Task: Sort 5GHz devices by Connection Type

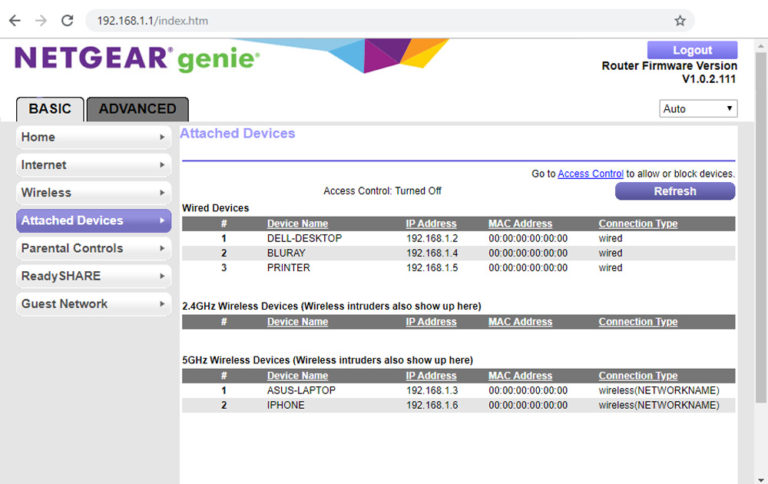Action: point(638,376)
